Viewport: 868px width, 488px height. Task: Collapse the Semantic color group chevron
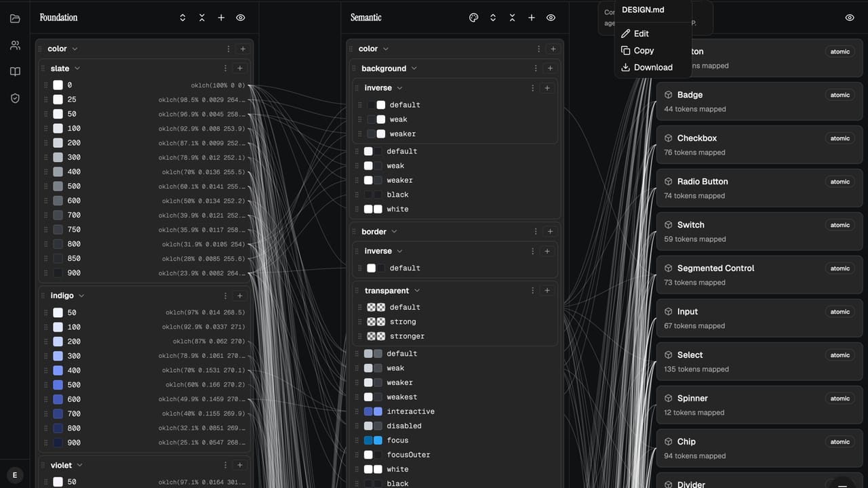click(x=386, y=49)
